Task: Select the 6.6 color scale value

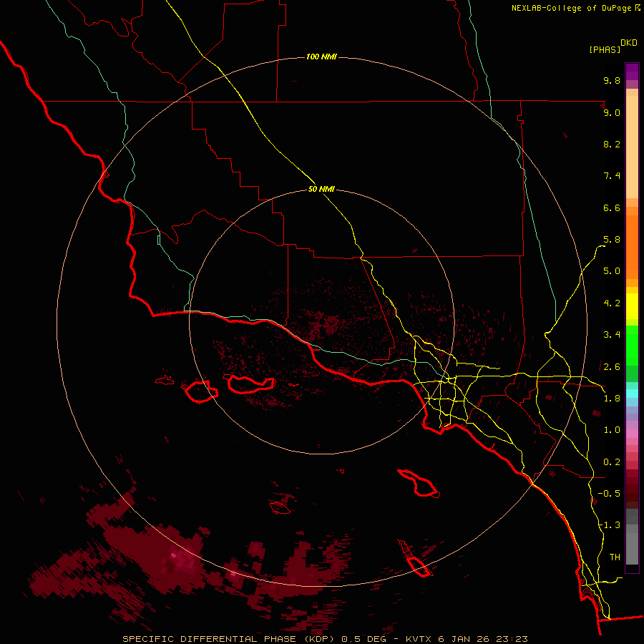Action: 612,208
